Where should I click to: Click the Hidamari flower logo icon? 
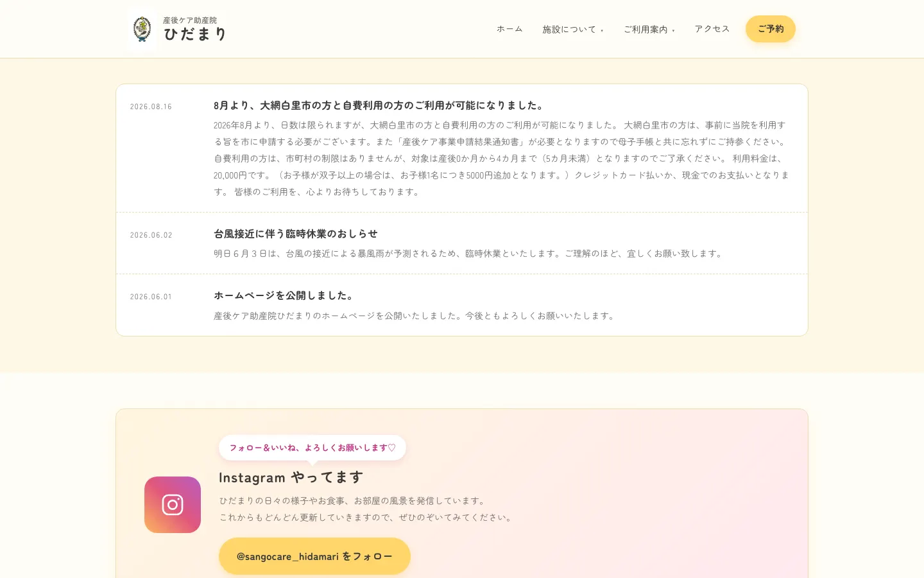pos(142,29)
